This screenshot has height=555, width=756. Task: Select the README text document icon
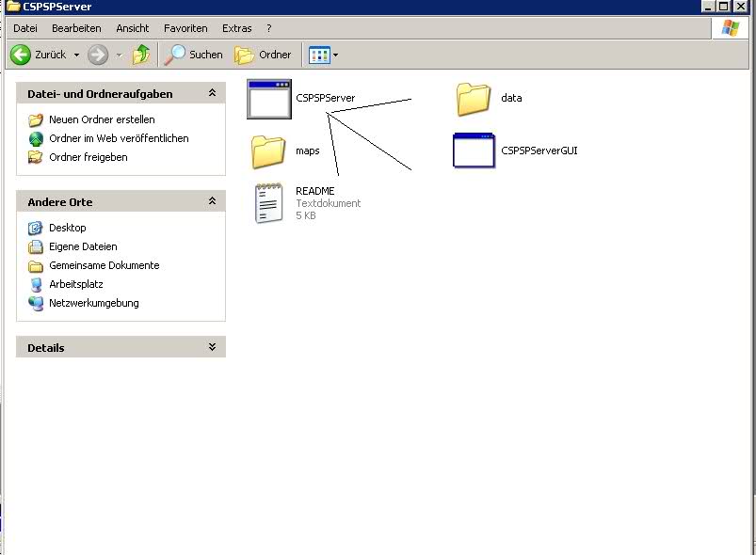point(268,203)
